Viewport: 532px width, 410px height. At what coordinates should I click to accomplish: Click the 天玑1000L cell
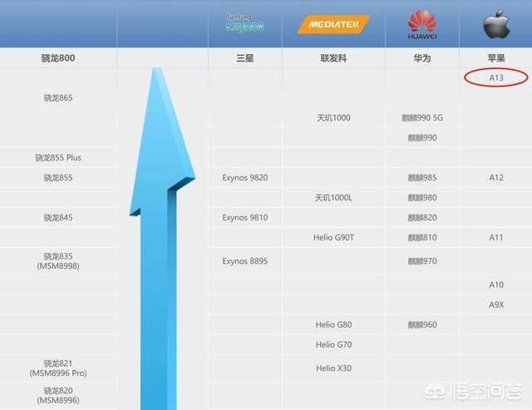click(333, 198)
